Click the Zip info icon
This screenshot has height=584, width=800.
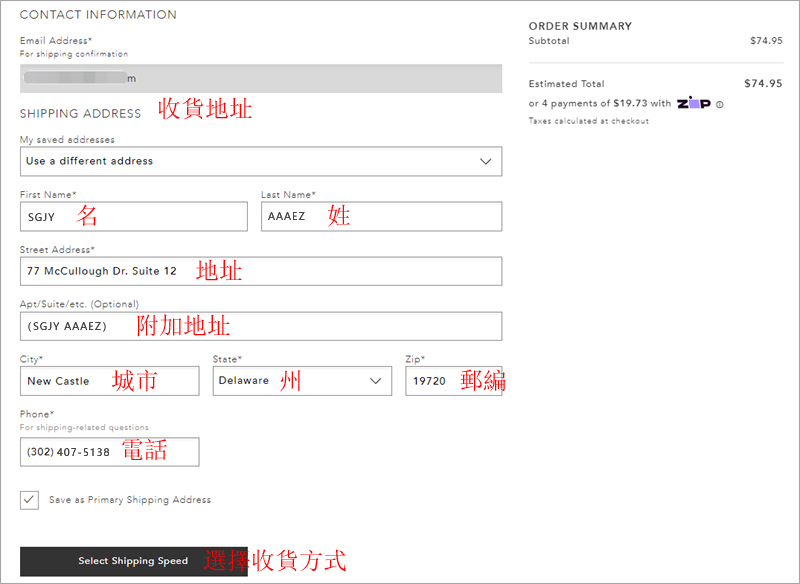tap(719, 105)
